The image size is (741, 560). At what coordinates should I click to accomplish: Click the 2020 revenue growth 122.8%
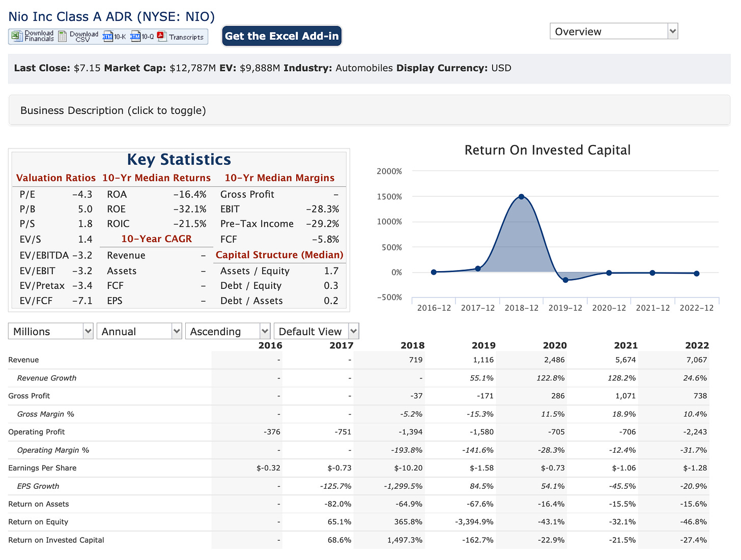click(551, 378)
